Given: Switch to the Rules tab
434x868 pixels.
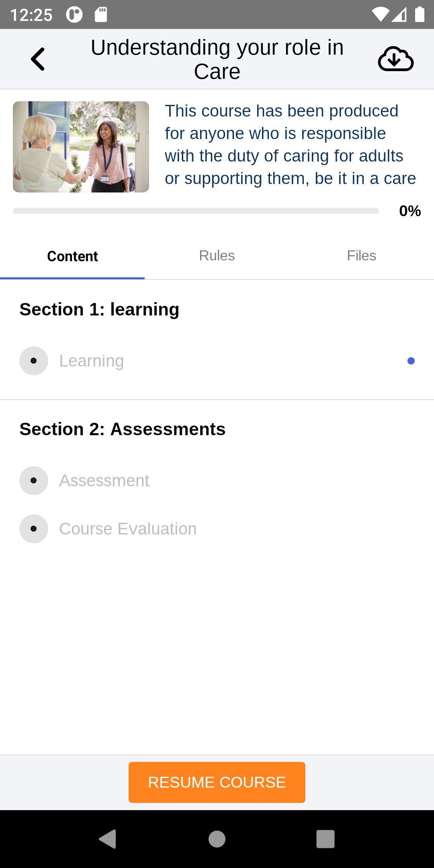Looking at the screenshot, I should [217, 256].
